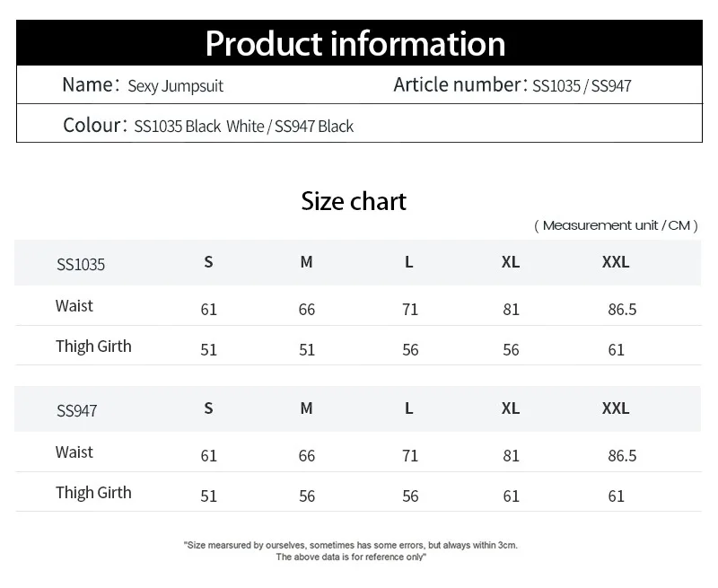The image size is (718, 588).
Task: Click the Sexy Jumpsuit product name
Action: [x=175, y=86]
